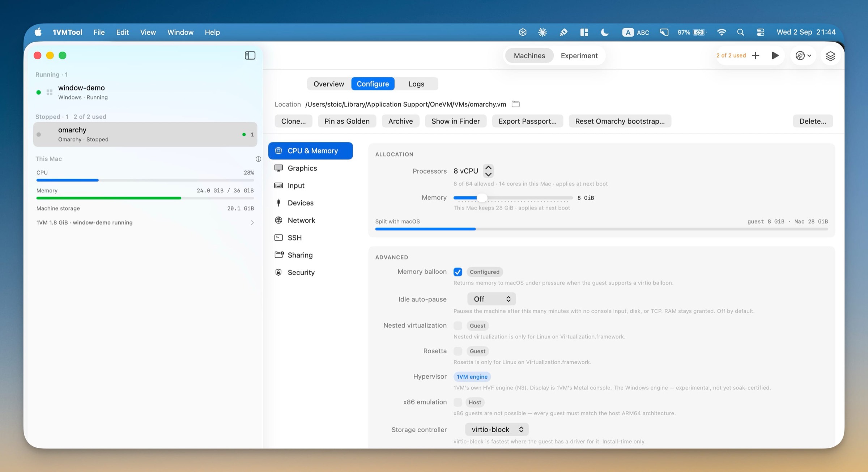Click the Clone... button
The height and width of the screenshot is (472, 868).
point(293,121)
